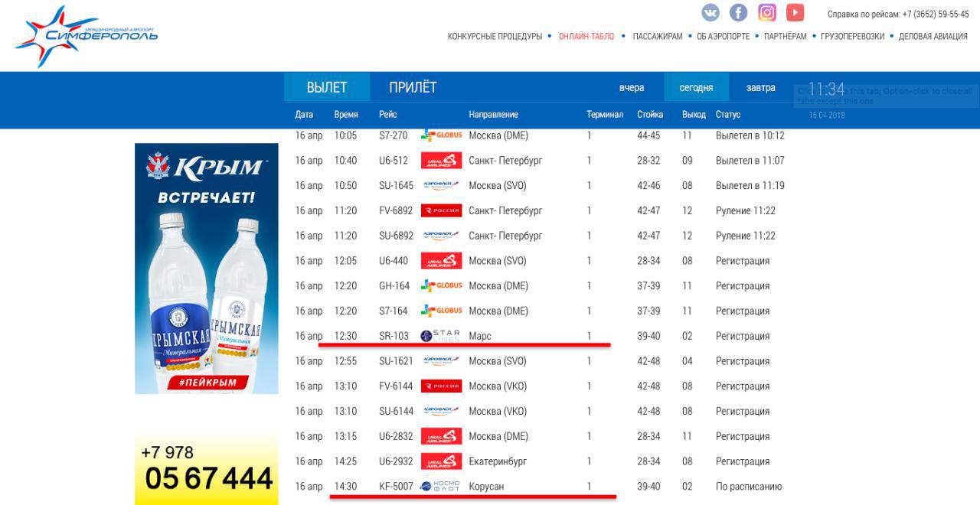Click the Время column header
Screen dimensions: 980x505
[x=346, y=115]
